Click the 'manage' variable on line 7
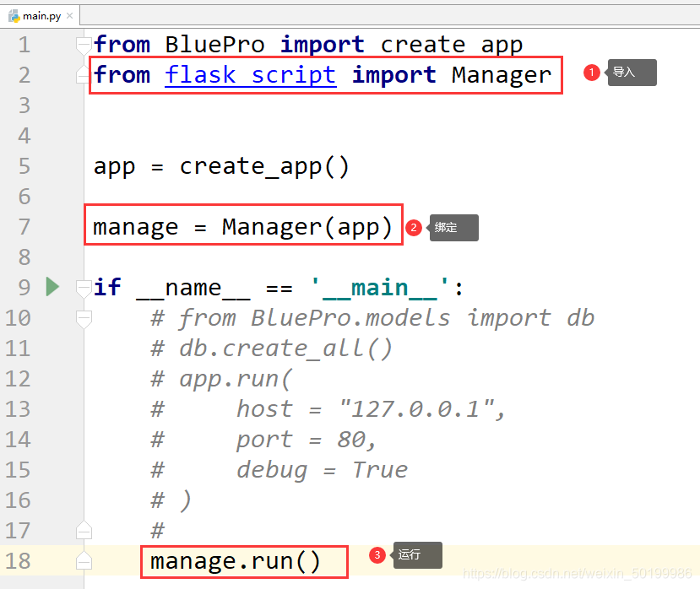Screen dimensions: 700x589 click(135, 228)
